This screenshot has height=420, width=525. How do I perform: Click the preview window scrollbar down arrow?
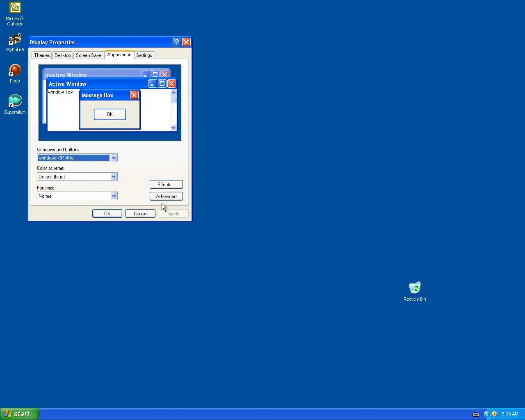click(x=173, y=128)
